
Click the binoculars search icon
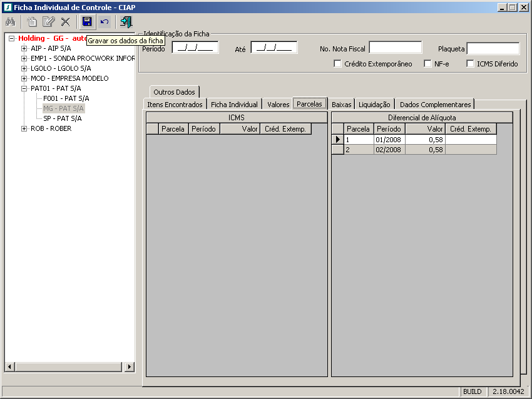10,22
